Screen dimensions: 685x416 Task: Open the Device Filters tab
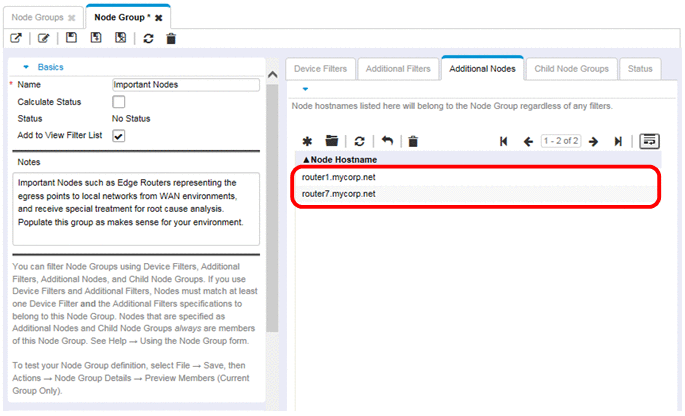pyautogui.click(x=321, y=69)
